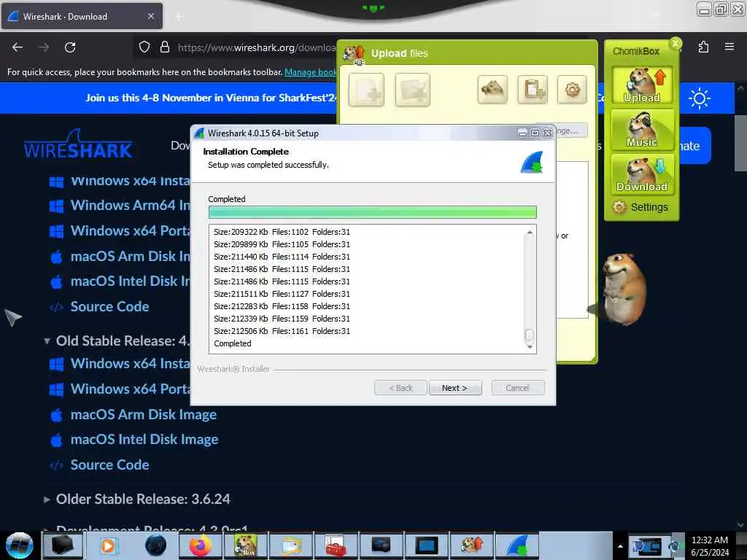Click Next in Wireshark Setup

pyautogui.click(x=455, y=388)
